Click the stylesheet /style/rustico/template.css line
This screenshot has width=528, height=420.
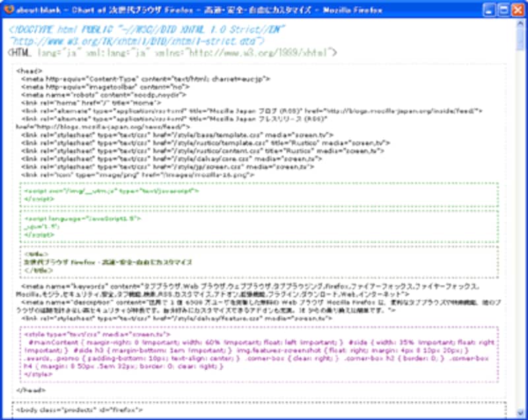[x=205, y=143]
